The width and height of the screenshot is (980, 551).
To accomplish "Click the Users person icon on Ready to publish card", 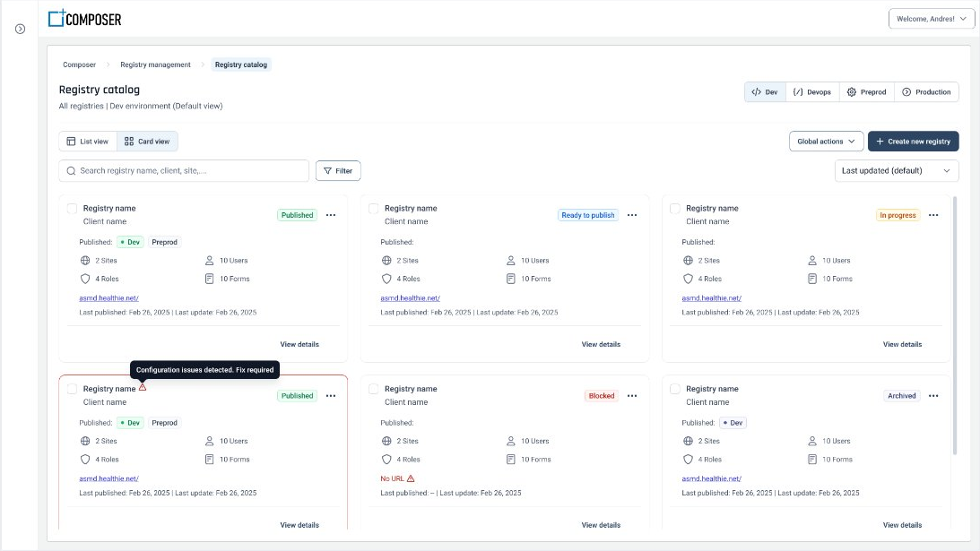I will (x=511, y=261).
